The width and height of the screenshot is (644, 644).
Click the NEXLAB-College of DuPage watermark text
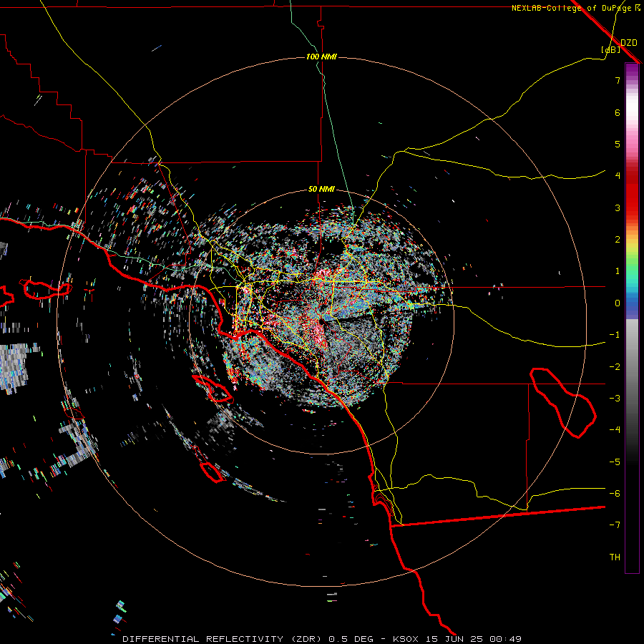point(576,8)
